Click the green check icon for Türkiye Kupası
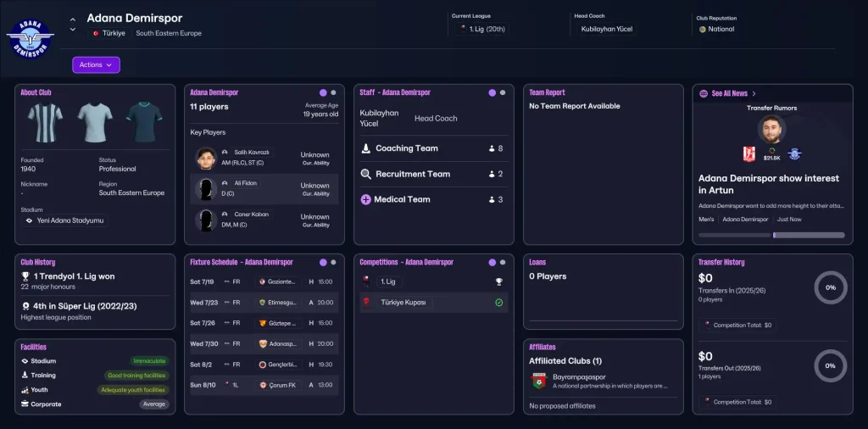 coord(498,303)
